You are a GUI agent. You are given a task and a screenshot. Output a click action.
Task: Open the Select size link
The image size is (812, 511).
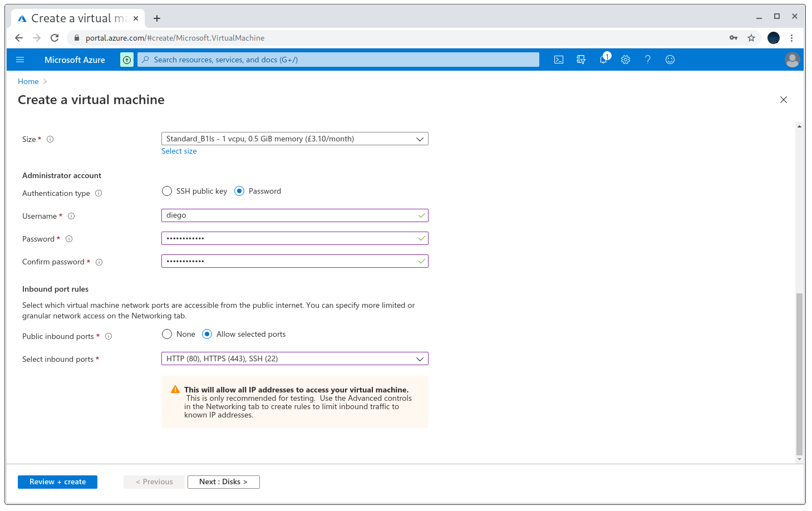click(179, 151)
